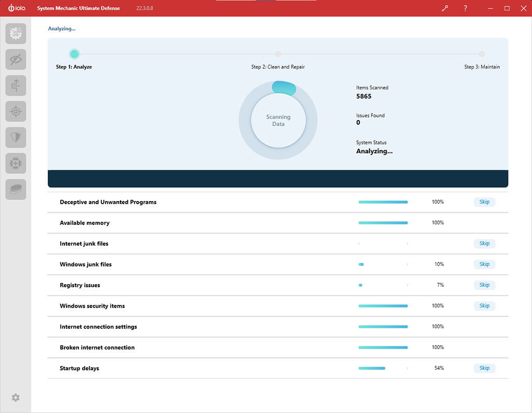Click the Startup delays progress bar
The width and height of the screenshot is (532, 413).
[x=383, y=368]
